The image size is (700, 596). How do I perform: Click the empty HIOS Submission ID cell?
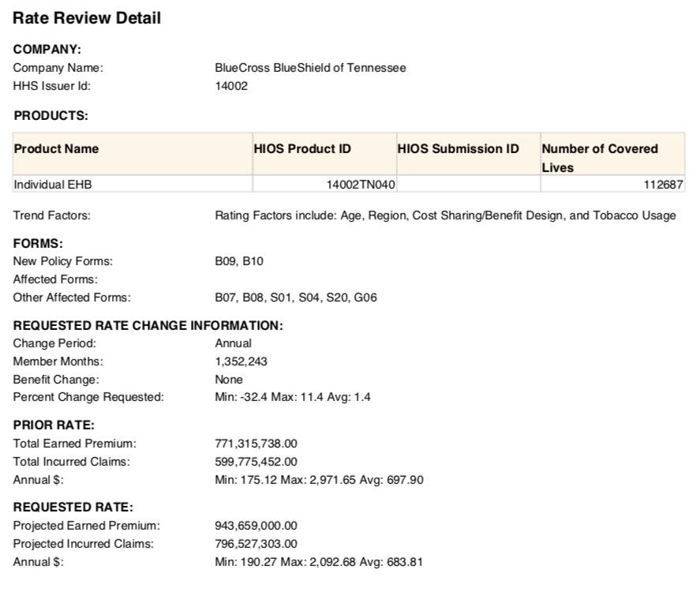(468, 185)
